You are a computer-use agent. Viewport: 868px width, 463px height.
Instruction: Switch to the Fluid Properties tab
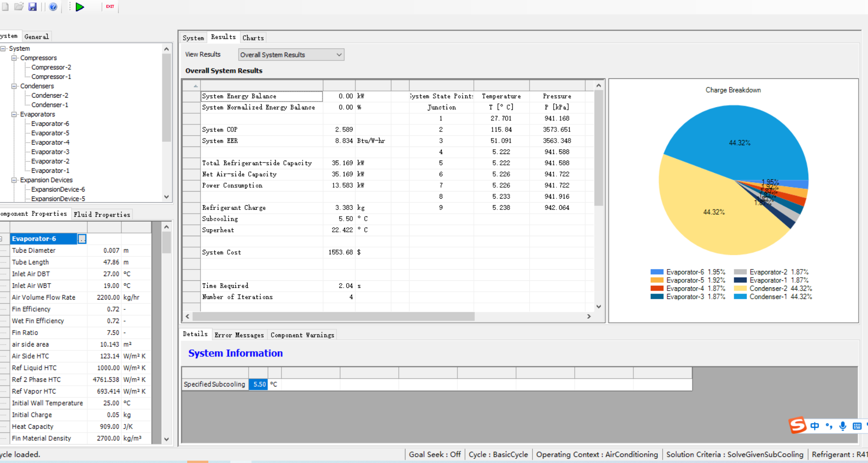102,214
